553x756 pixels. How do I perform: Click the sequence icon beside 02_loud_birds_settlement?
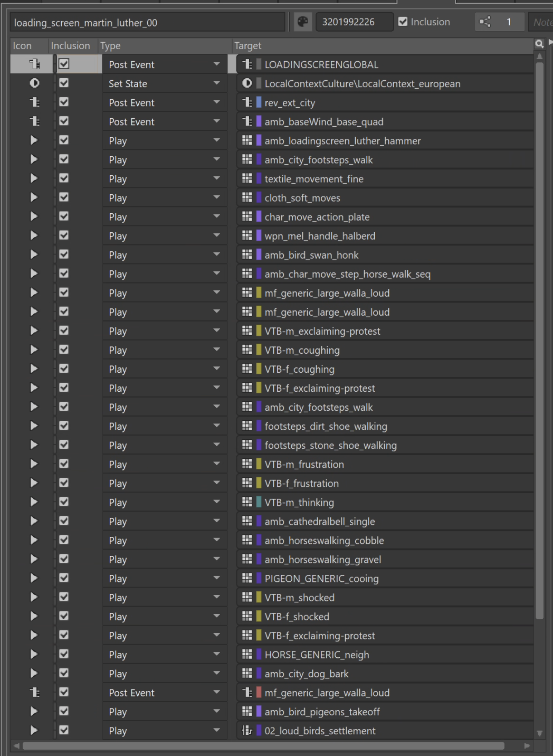[x=246, y=731]
